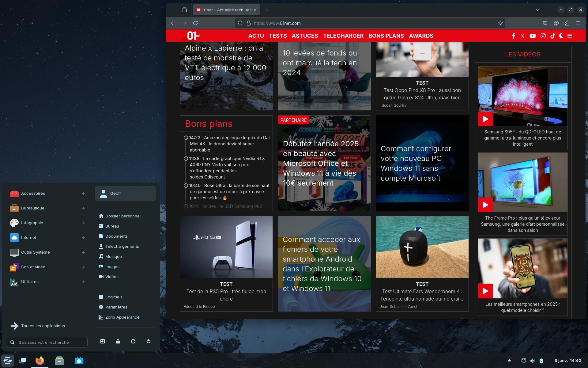The width and height of the screenshot is (588, 368).
Task: Open the TESTS menu item
Action: [x=278, y=36]
